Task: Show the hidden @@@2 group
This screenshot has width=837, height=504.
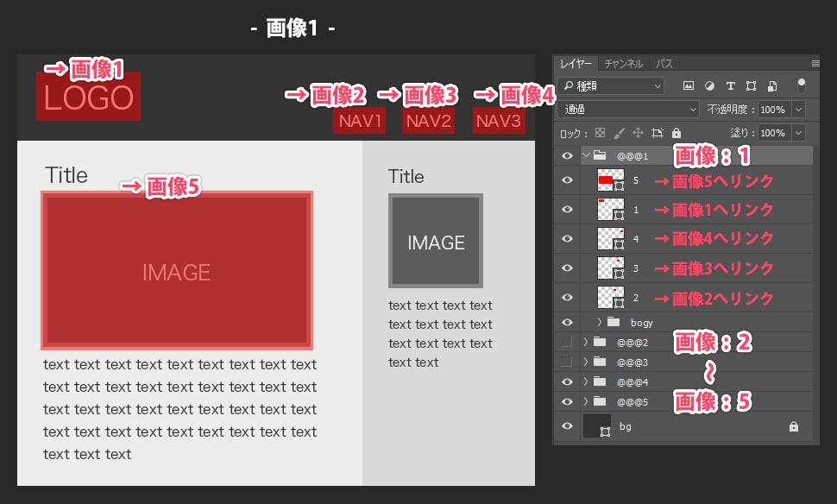Action: click(x=567, y=343)
